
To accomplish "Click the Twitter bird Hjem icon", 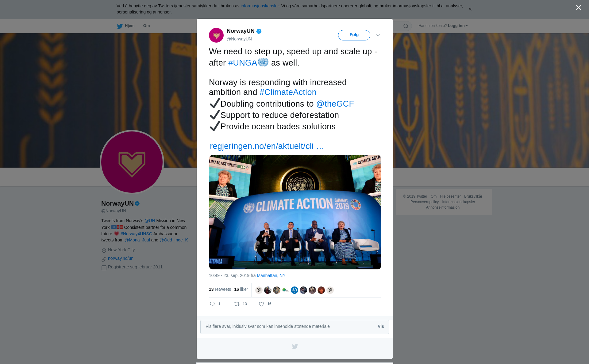I will tap(120, 26).
